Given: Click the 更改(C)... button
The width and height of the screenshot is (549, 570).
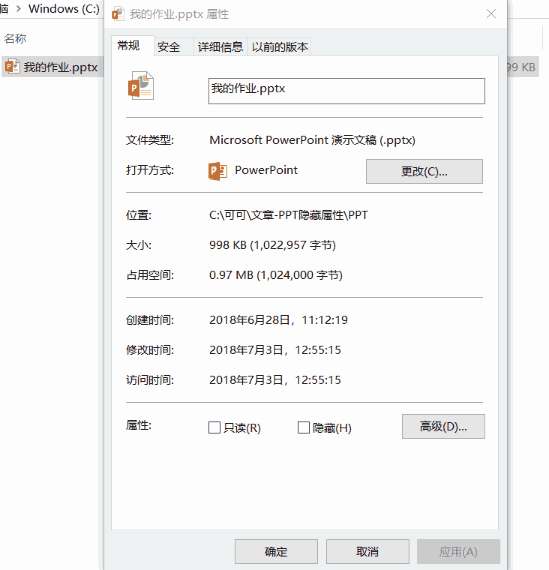Looking at the screenshot, I should (424, 171).
